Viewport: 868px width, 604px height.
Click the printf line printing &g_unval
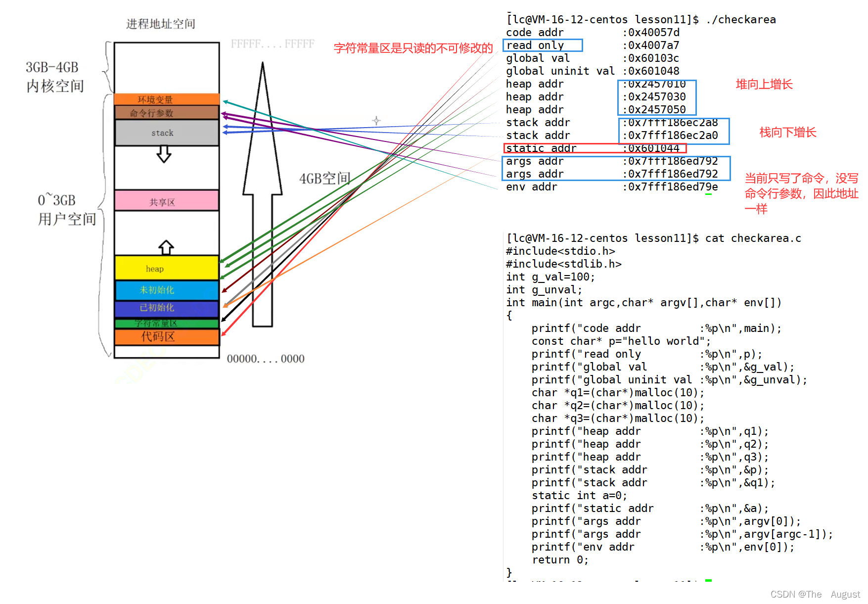(670, 379)
